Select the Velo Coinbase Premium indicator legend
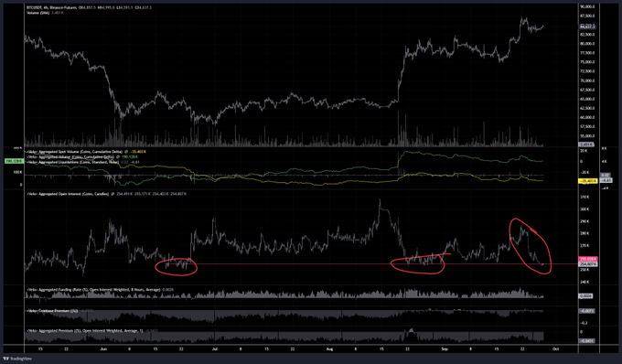The height and width of the screenshot is (364, 622). coord(52,311)
